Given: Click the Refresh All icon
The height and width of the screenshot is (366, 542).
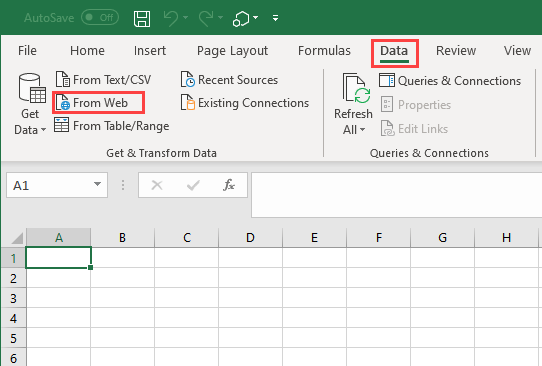Looking at the screenshot, I should (x=356, y=88).
